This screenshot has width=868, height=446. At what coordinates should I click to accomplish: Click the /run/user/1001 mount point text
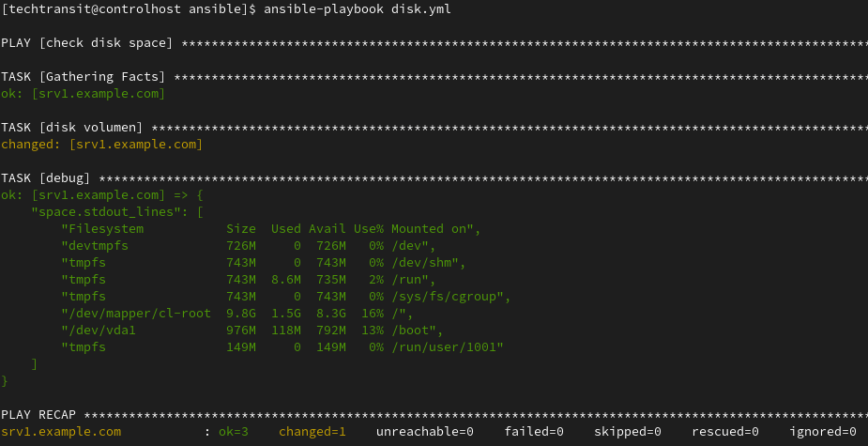coord(444,347)
